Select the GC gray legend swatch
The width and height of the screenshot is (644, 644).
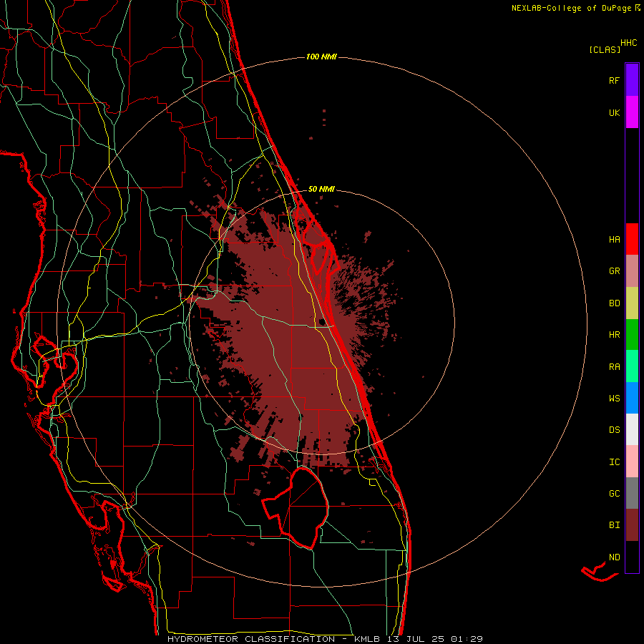(632, 493)
